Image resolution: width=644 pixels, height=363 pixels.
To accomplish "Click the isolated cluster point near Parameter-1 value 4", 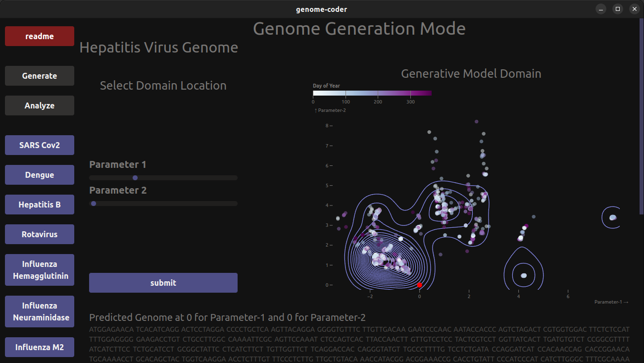I will pos(524,275).
